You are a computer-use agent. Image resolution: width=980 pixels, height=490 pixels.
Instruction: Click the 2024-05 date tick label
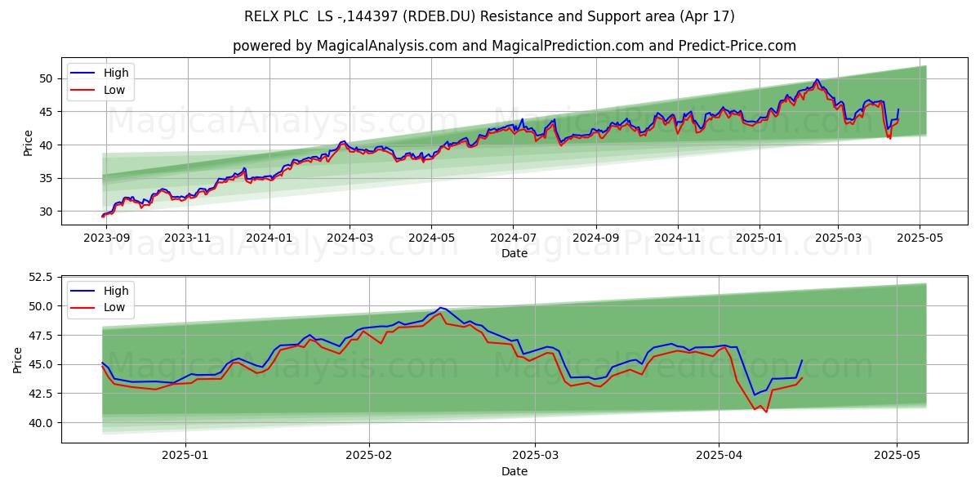(431, 238)
